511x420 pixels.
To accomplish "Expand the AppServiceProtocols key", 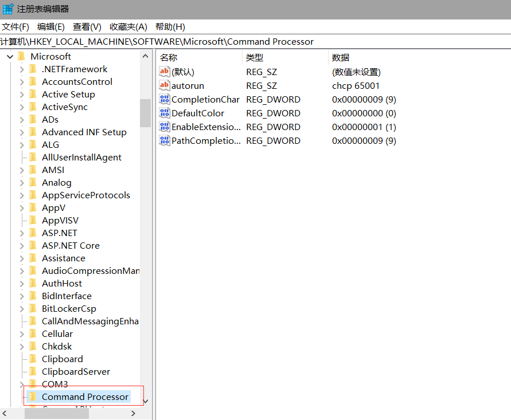I will tap(22, 195).
